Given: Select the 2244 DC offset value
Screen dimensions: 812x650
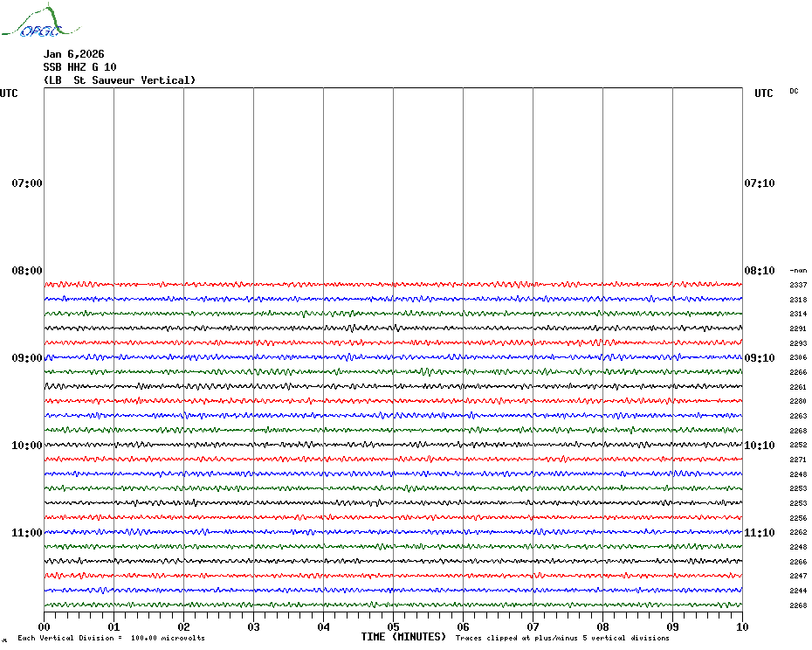Looking at the screenshot, I should pyautogui.click(x=798, y=591).
